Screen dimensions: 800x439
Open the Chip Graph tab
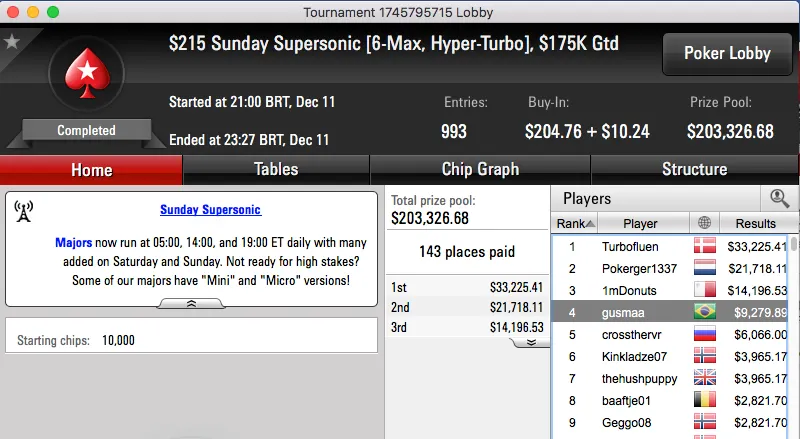click(x=480, y=169)
